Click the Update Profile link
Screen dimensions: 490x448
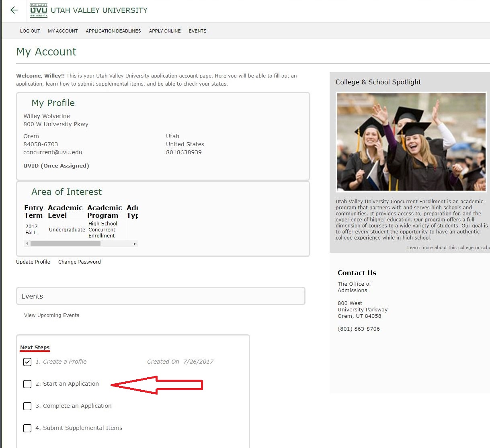33,262
